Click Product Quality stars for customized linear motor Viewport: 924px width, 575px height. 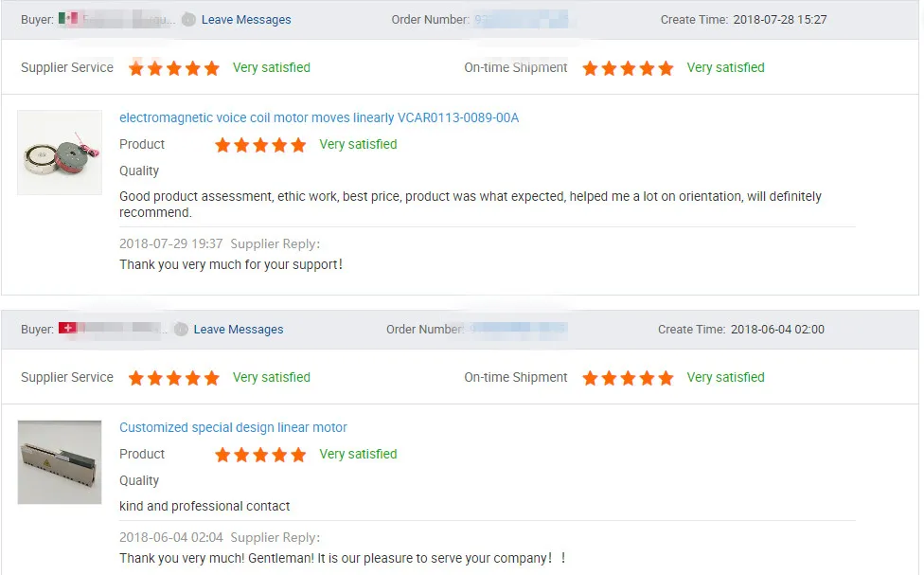(260, 455)
